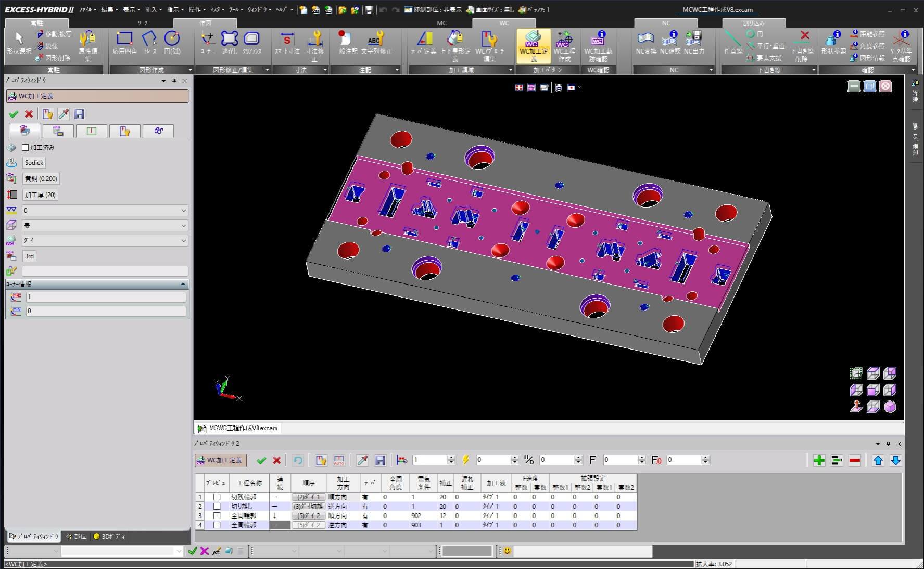Collapse the コーナー情報 section
This screenshot has height=569, width=924.
point(183,284)
